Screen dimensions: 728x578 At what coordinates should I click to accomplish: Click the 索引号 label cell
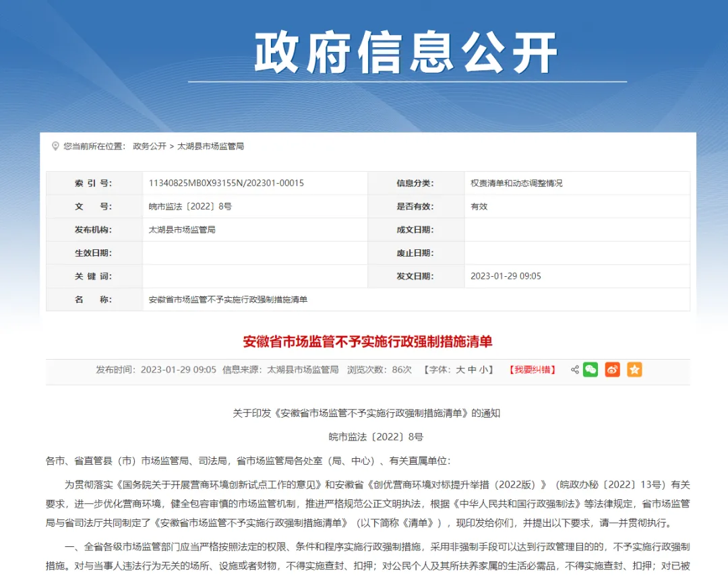point(94,183)
